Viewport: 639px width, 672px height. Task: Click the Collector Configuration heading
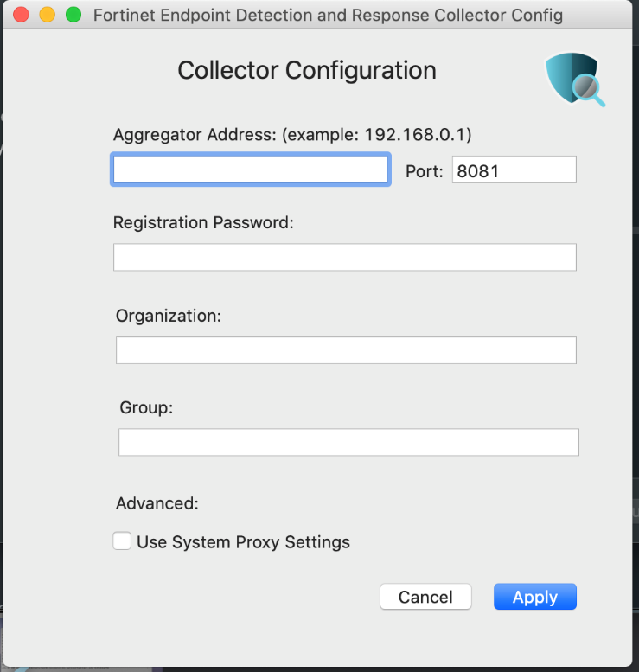(307, 70)
